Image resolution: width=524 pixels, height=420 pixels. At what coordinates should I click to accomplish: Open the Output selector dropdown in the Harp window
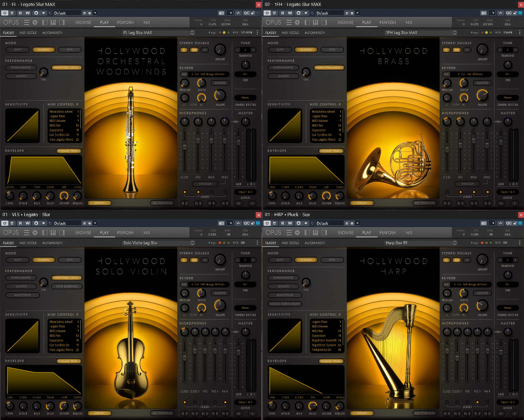pyautogui.click(x=508, y=402)
